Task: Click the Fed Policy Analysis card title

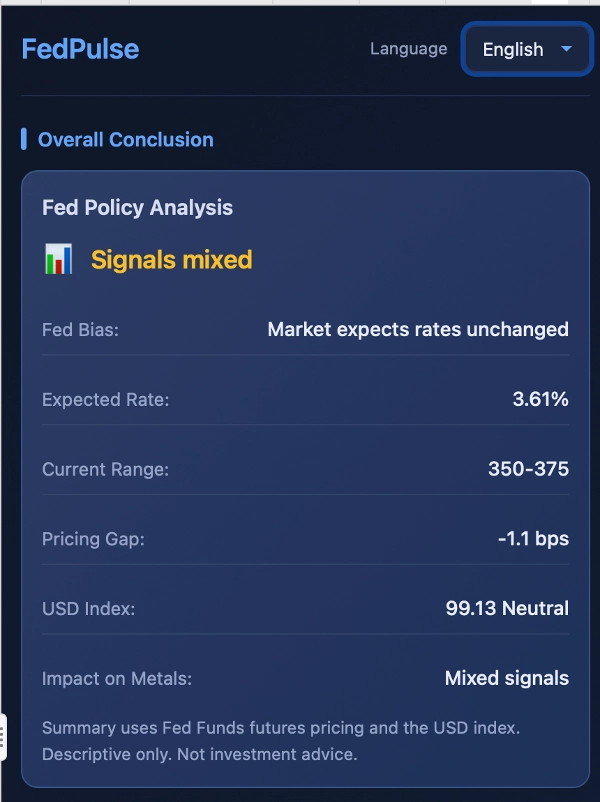Action: point(137,208)
